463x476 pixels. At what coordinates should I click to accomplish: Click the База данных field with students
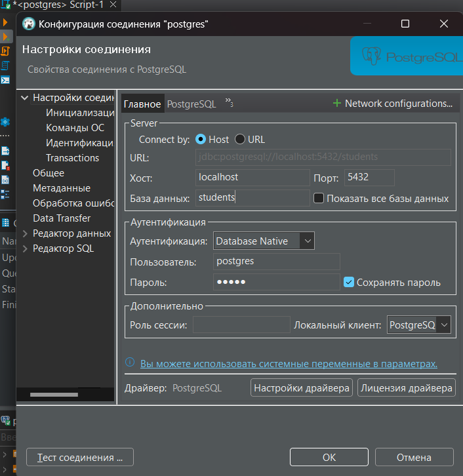coord(252,198)
